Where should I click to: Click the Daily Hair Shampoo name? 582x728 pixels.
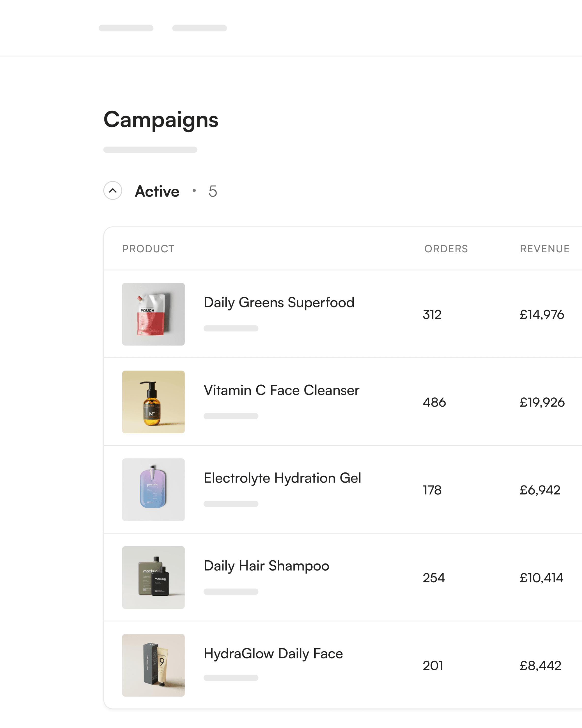[266, 566]
